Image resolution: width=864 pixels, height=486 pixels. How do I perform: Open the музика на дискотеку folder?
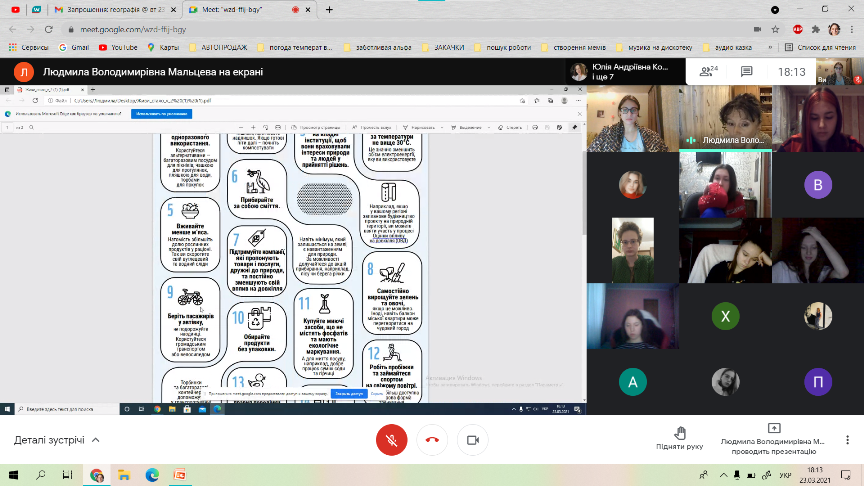654,47
